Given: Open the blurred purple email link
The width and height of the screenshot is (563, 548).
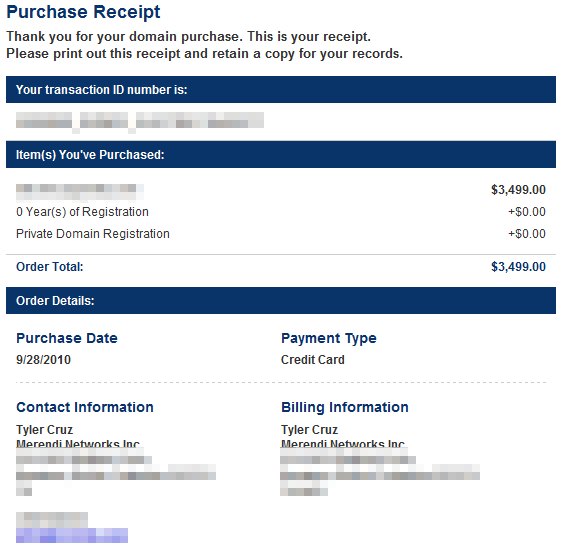Looking at the screenshot, I should 72,535.
